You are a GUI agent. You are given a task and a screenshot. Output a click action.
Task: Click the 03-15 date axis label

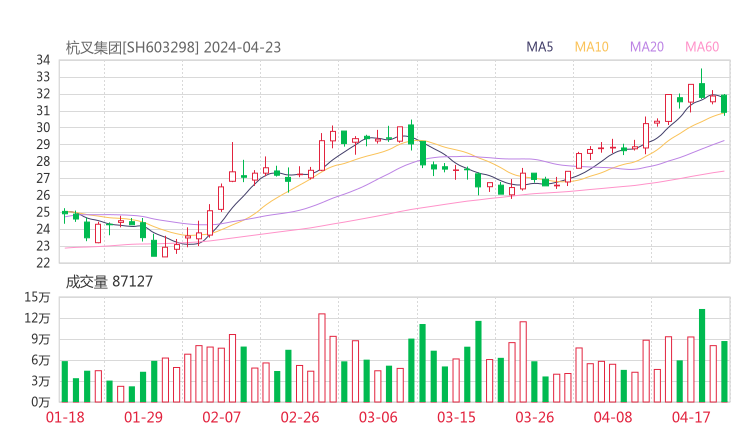point(456,417)
